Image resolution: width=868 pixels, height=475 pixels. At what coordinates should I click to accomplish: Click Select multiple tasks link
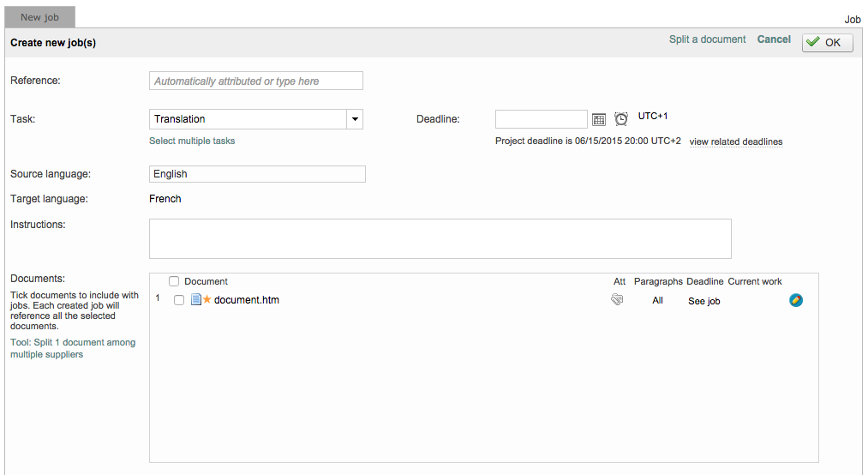192,141
